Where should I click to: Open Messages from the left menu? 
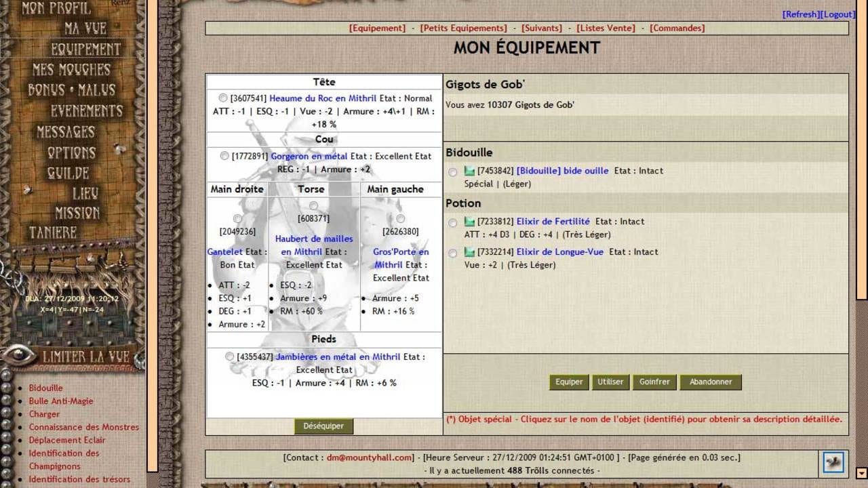pyautogui.click(x=66, y=131)
